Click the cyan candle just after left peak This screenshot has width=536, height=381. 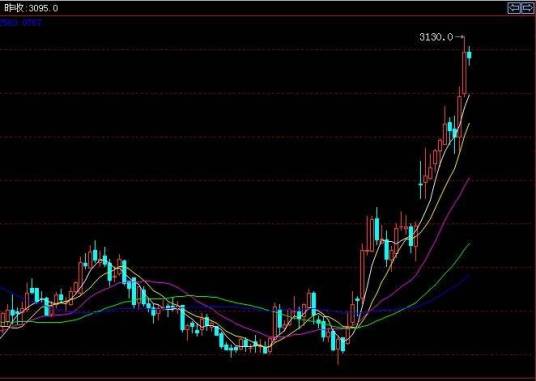coord(105,260)
